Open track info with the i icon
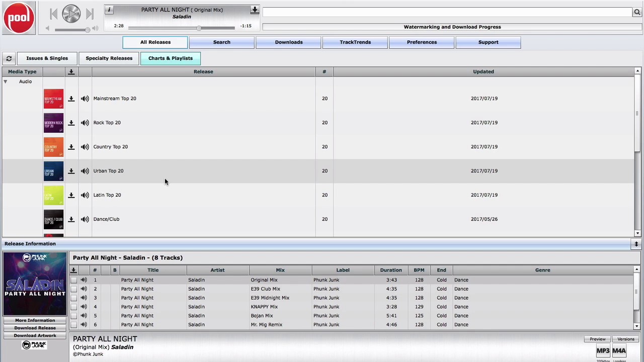The height and width of the screenshot is (362, 644). tap(109, 10)
